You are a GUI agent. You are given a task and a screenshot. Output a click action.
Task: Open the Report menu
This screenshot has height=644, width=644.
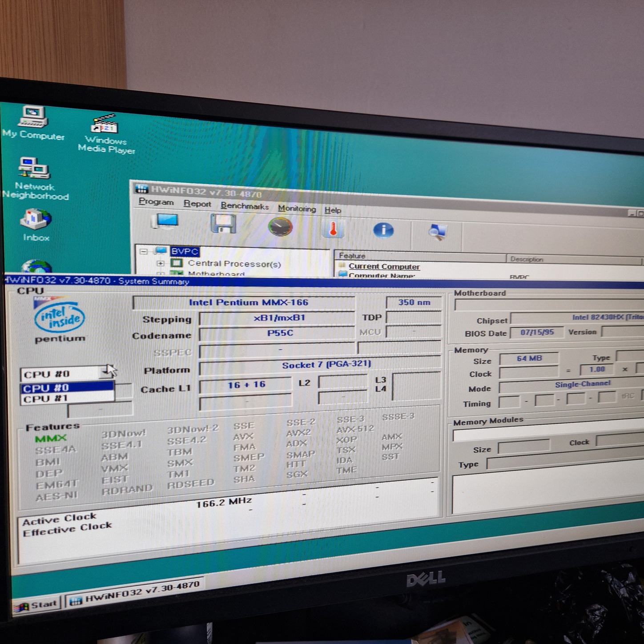click(197, 204)
